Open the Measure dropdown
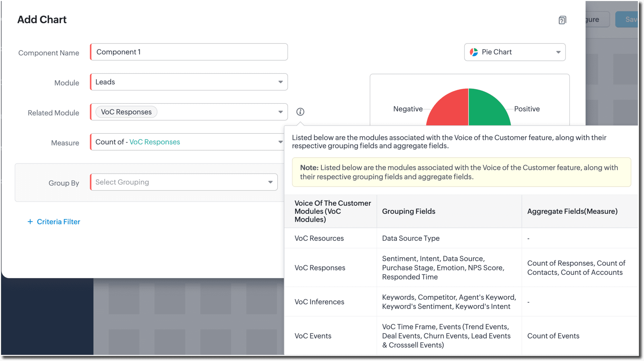This screenshot has width=644, height=361. pyautogui.click(x=189, y=142)
